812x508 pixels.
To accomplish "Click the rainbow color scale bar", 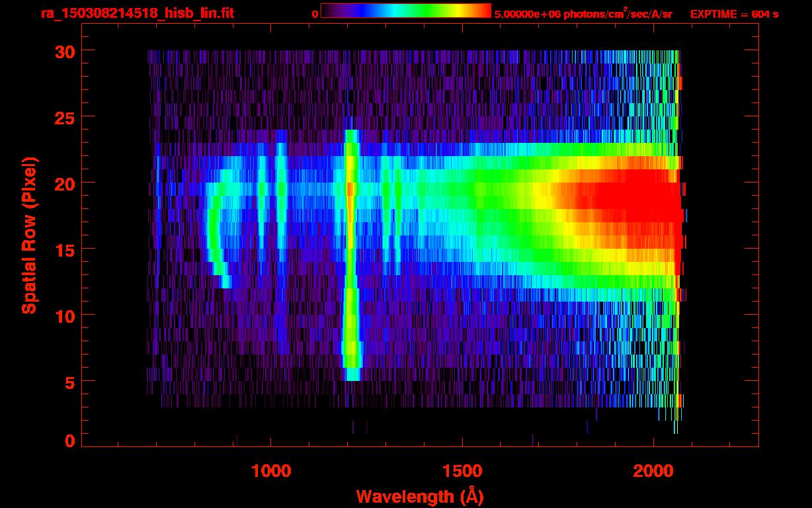I will [406, 11].
